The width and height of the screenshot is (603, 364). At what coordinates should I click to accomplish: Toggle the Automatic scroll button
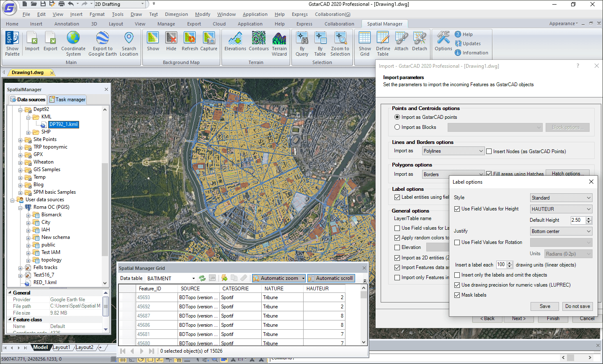click(331, 278)
